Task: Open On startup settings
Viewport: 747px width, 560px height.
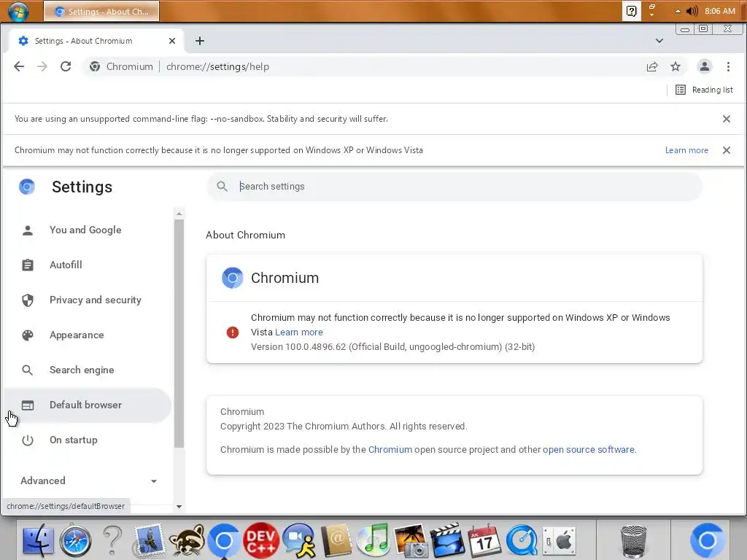Action: pos(88,440)
